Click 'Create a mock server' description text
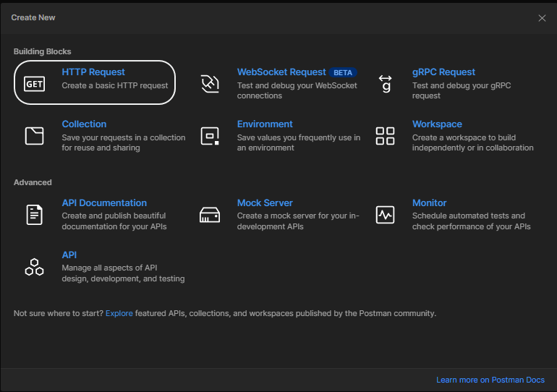The height and width of the screenshot is (392, 557). point(298,221)
